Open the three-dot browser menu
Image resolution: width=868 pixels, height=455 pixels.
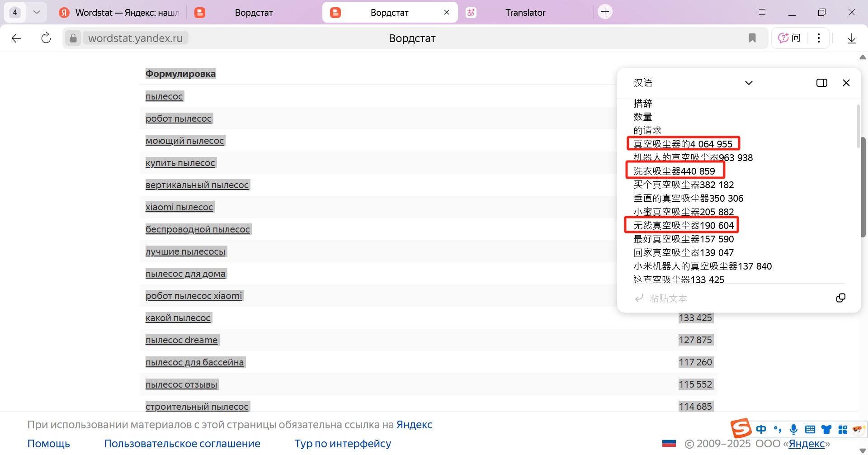pyautogui.click(x=819, y=38)
